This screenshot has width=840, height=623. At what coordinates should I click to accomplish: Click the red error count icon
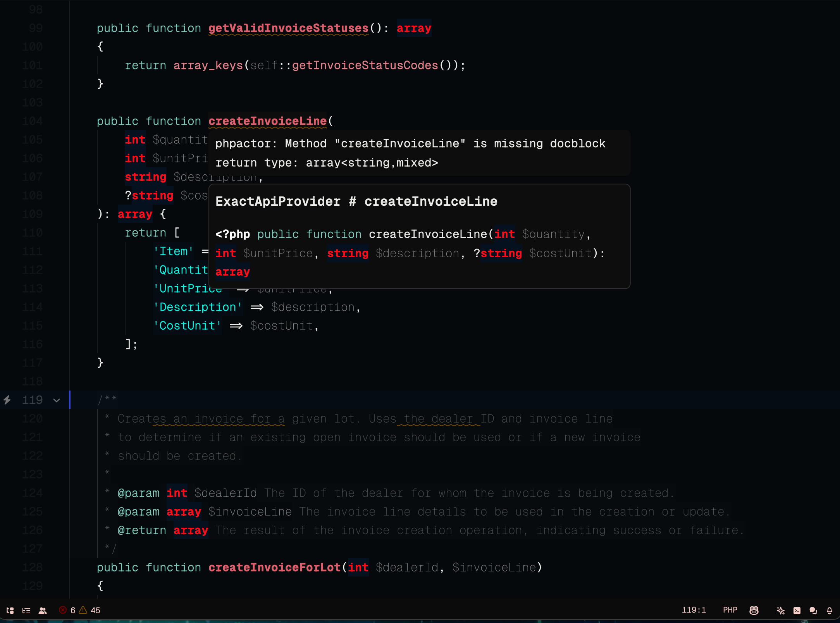pyautogui.click(x=63, y=610)
